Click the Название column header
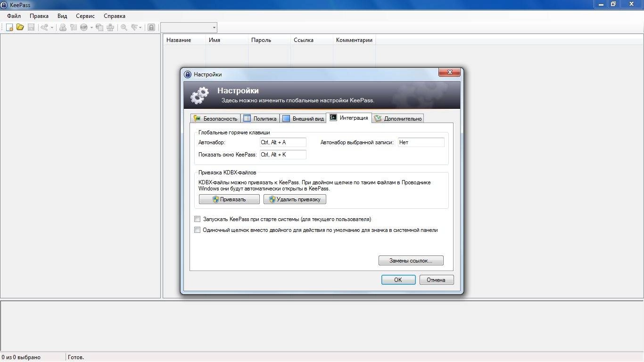 [184, 40]
